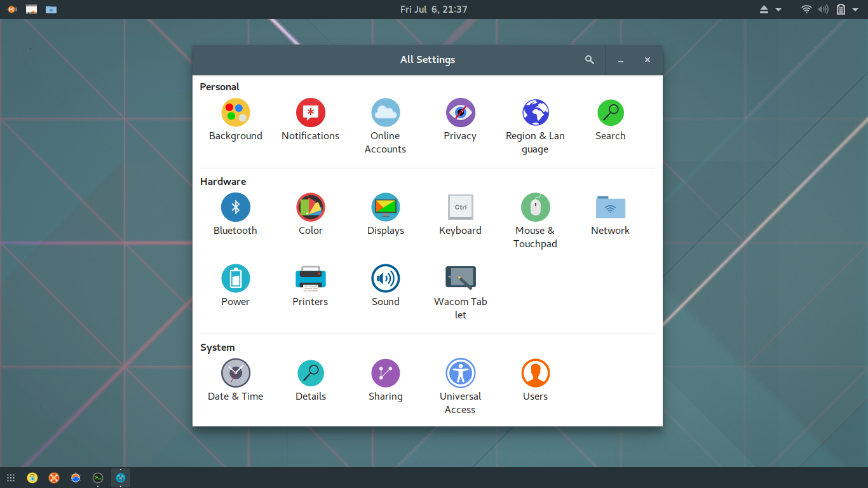The width and height of the screenshot is (868, 488).
Task: Go to the Printers panel
Action: click(311, 286)
